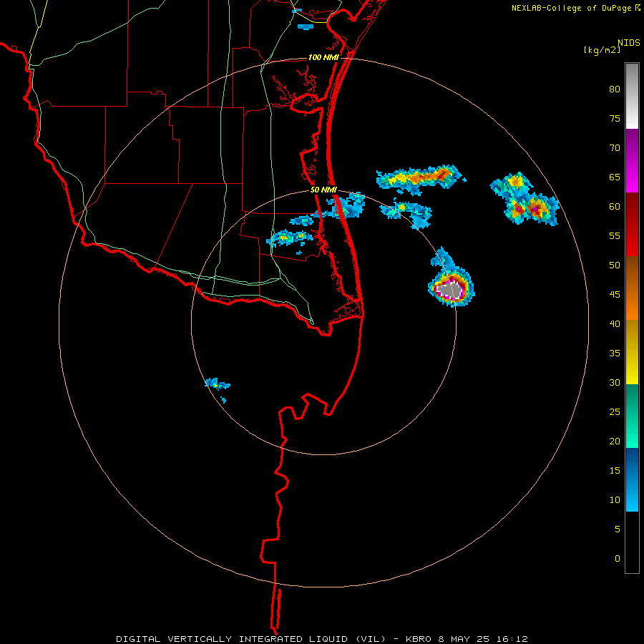Viewport: 644px width, 644px height.
Task: Click the 65 value on color scale
Action: tap(615, 177)
